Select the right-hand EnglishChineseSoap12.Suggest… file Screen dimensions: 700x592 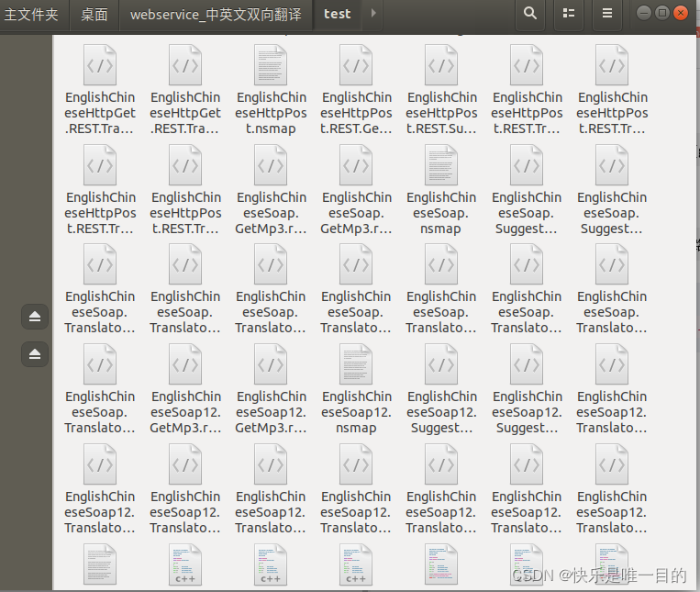coord(527,389)
